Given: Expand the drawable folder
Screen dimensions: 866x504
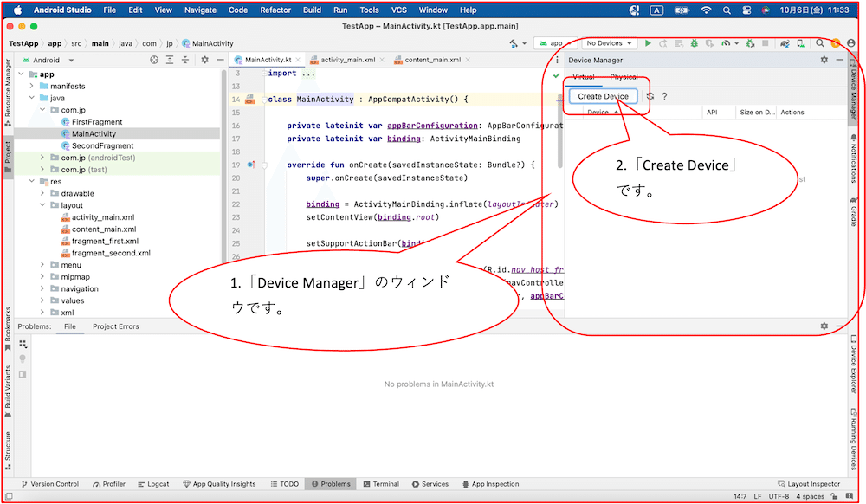Looking at the screenshot, I should pyautogui.click(x=42, y=193).
